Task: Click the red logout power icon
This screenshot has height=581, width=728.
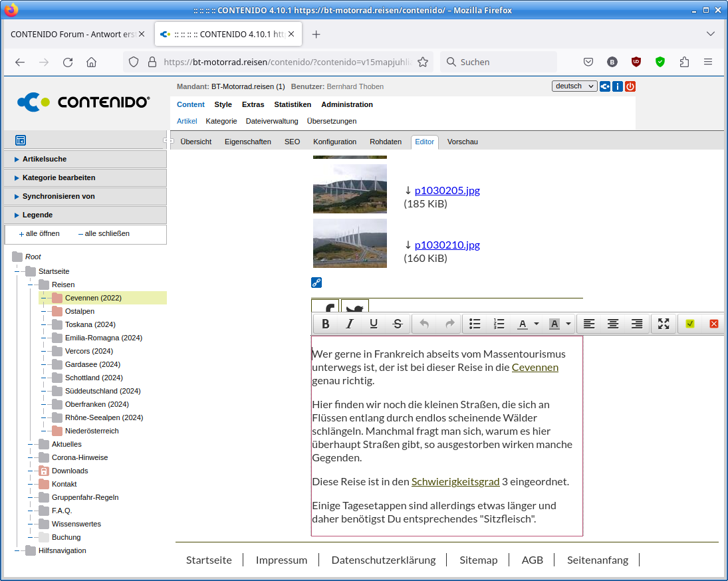Action: click(x=630, y=86)
